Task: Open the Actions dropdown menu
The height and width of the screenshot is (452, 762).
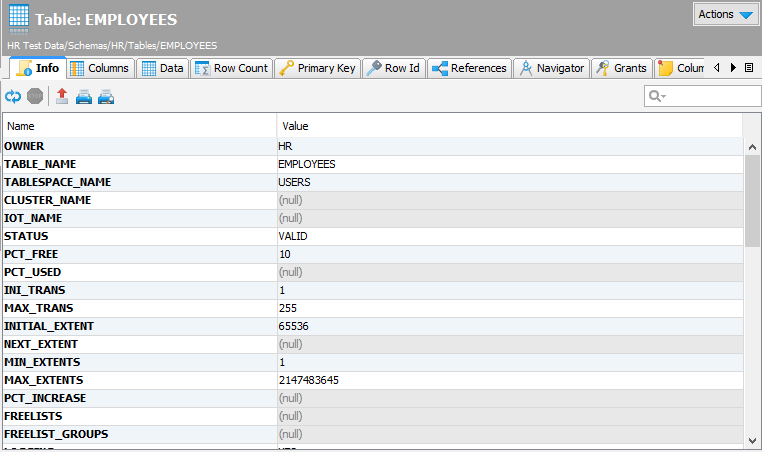Action: coord(725,14)
